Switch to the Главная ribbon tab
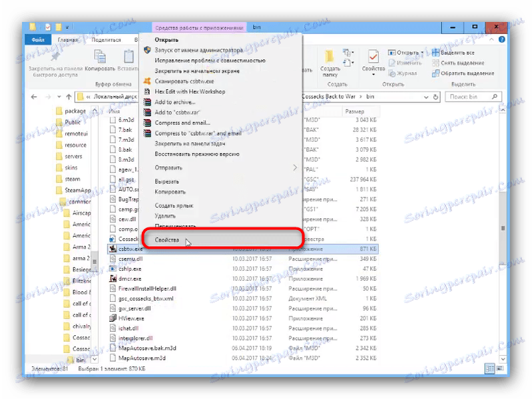 point(68,40)
